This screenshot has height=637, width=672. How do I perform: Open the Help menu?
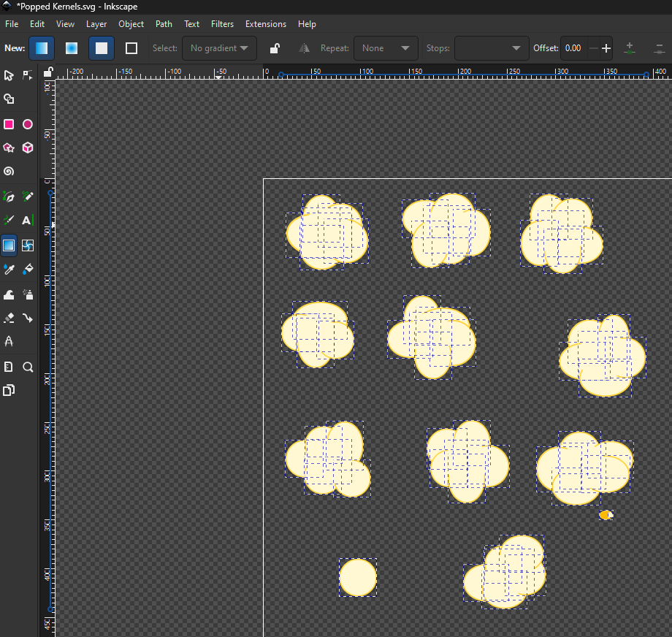tap(307, 24)
